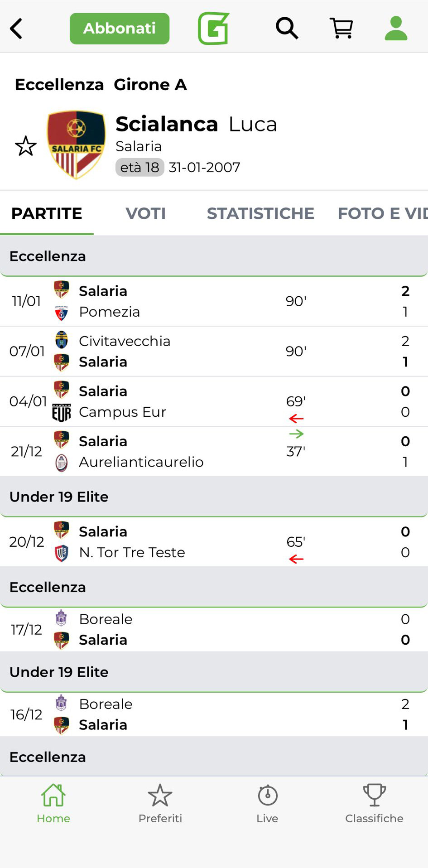
Task: Open the search magnifier icon
Action: [287, 29]
